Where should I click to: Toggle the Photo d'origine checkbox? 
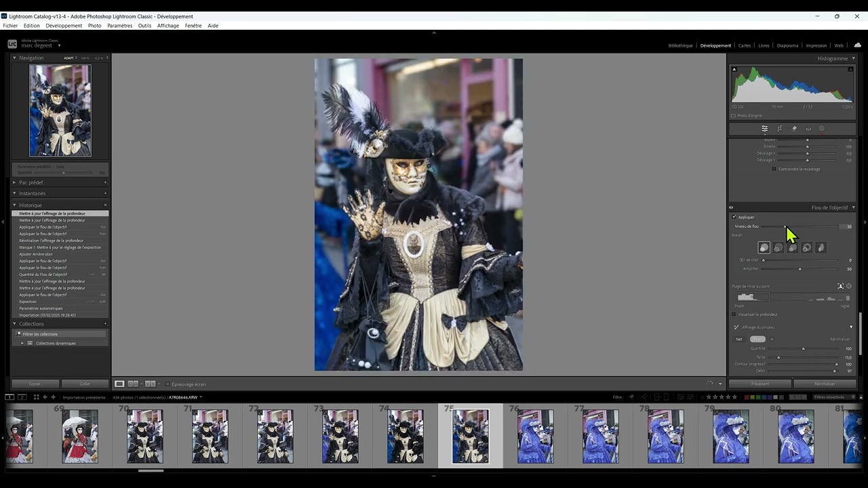coord(734,116)
